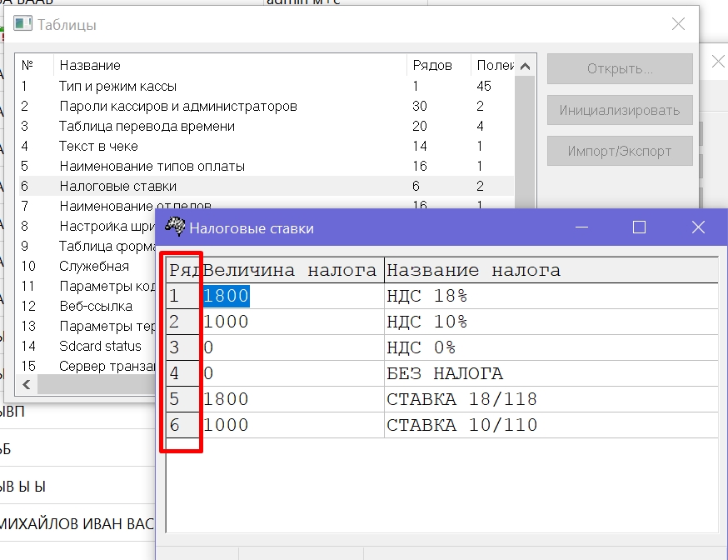Select the Тип и режим кассы row

point(266,86)
